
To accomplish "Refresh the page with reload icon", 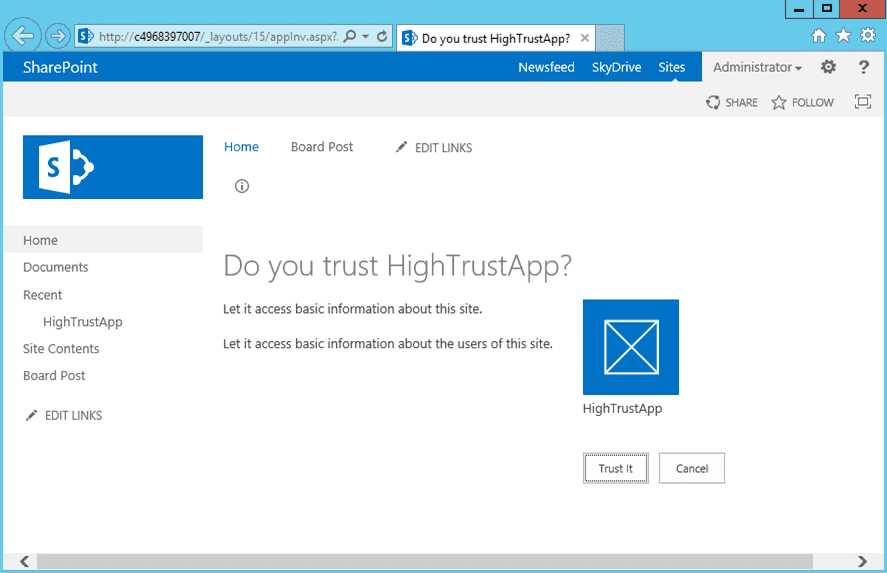I will [x=382, y=36].
